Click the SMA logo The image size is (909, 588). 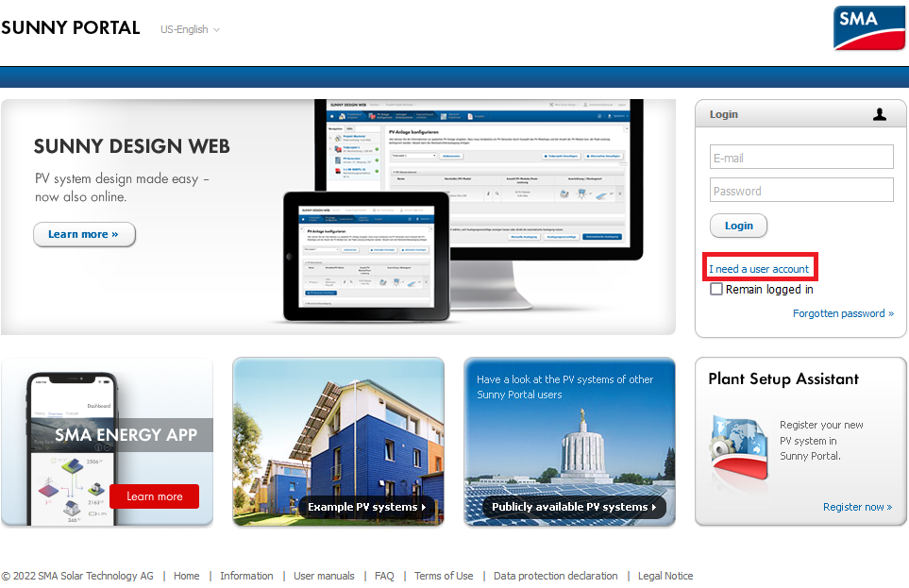tap(867, 27)
